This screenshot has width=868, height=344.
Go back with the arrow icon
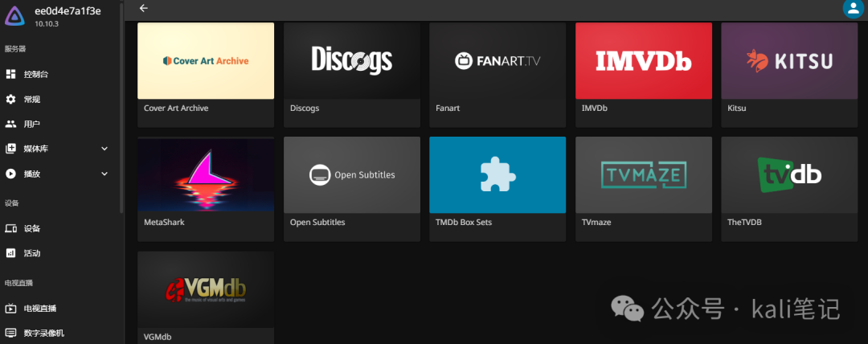click(x=144, y=8)
